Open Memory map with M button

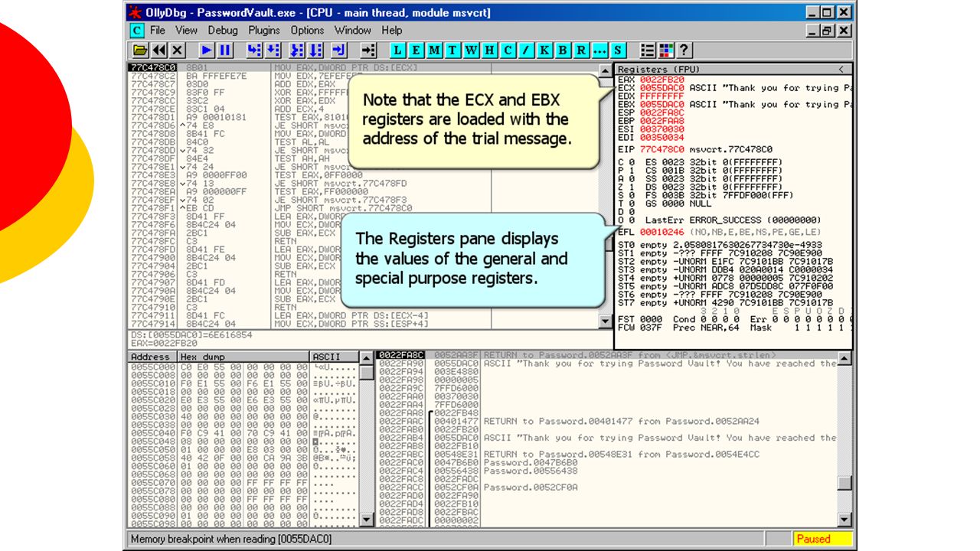pos(434,51)
